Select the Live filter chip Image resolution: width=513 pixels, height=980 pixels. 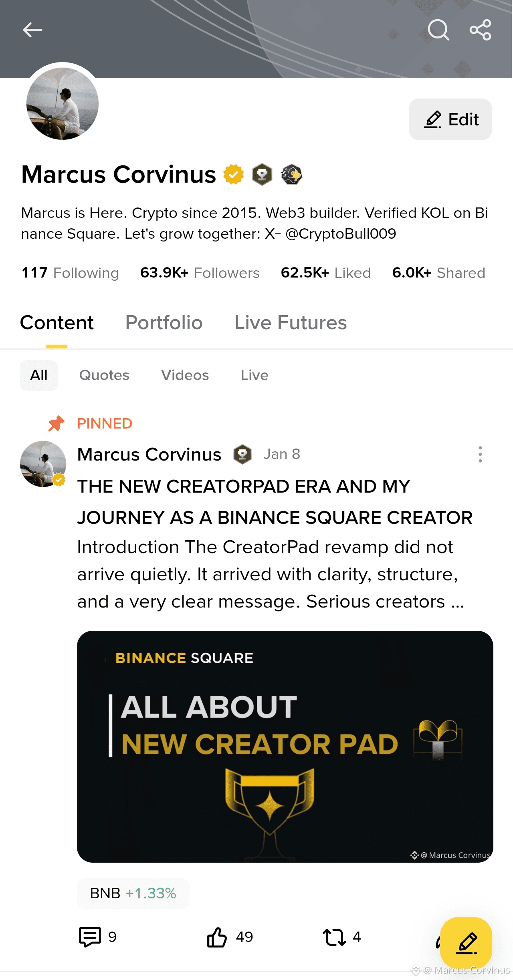[x=254, y=375]
